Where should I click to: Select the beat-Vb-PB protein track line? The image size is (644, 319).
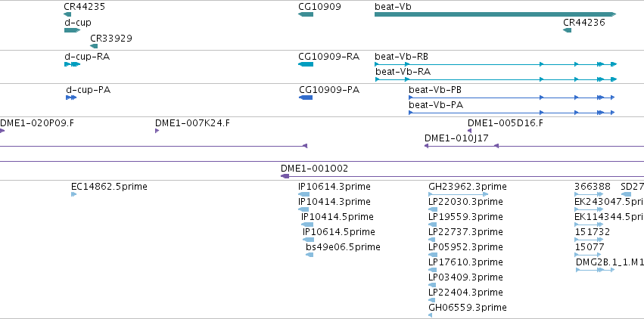[512, 98]
